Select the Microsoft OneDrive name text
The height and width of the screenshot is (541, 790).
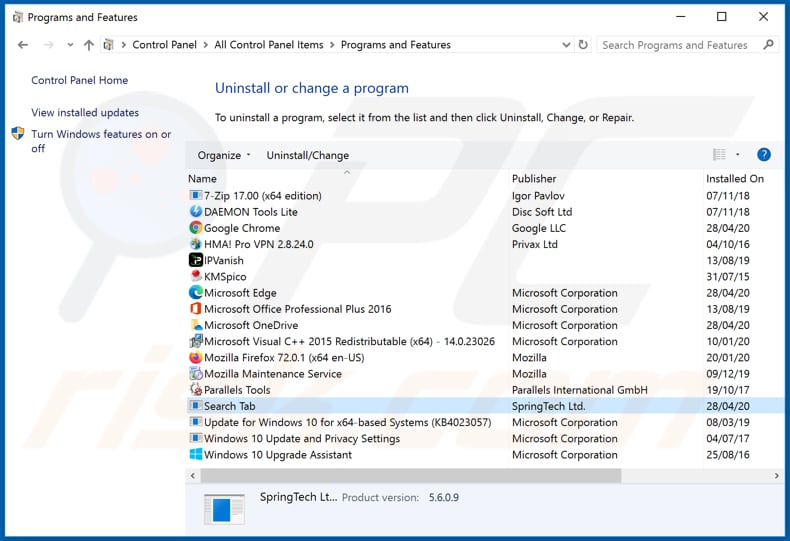point(251,325)
